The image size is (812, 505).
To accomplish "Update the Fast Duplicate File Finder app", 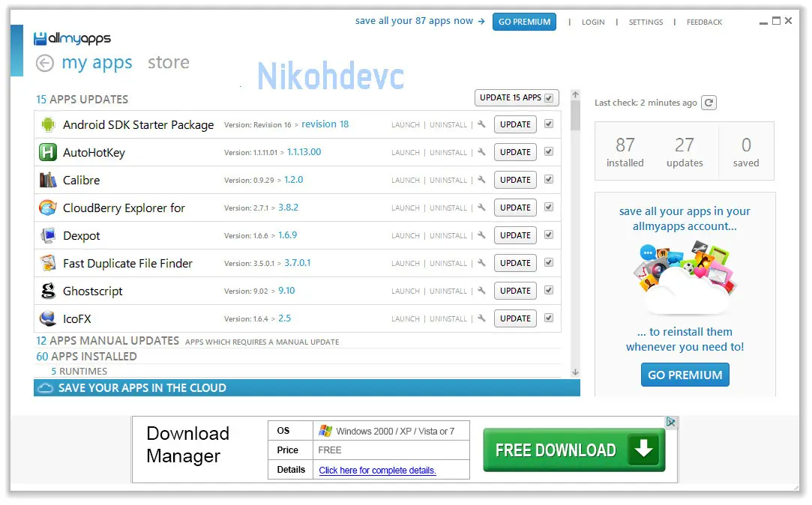I will (x=515, y=263).
